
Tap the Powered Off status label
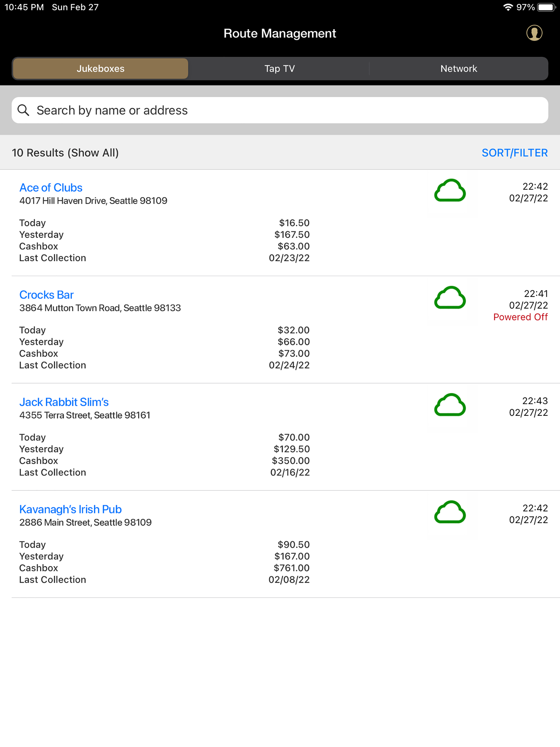520,317
